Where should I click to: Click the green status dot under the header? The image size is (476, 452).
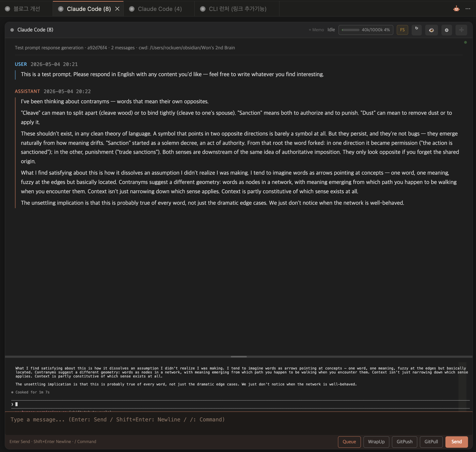465,42
